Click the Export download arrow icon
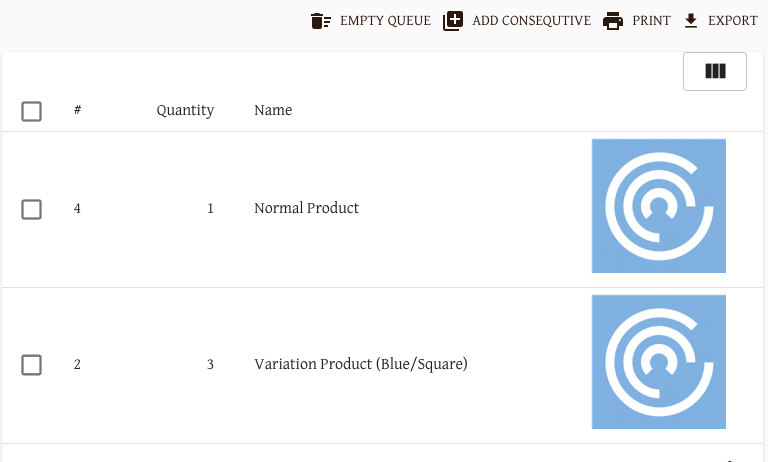This screenshot has width=768, height=462. (691, 21)
